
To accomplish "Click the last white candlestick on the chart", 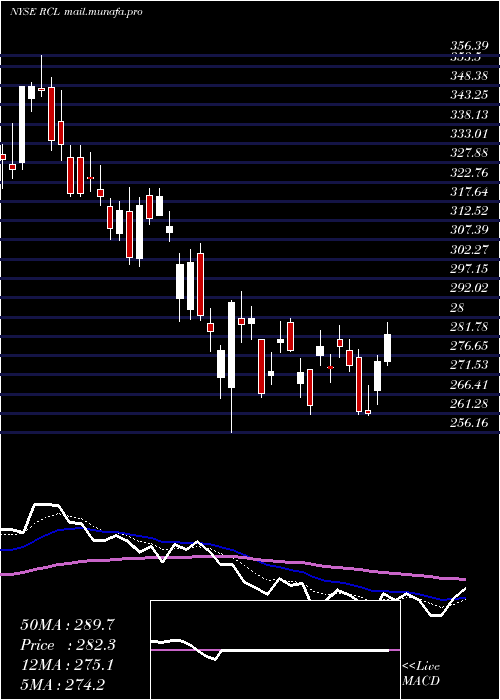I will pyautogui.click(x=388, y=348).
